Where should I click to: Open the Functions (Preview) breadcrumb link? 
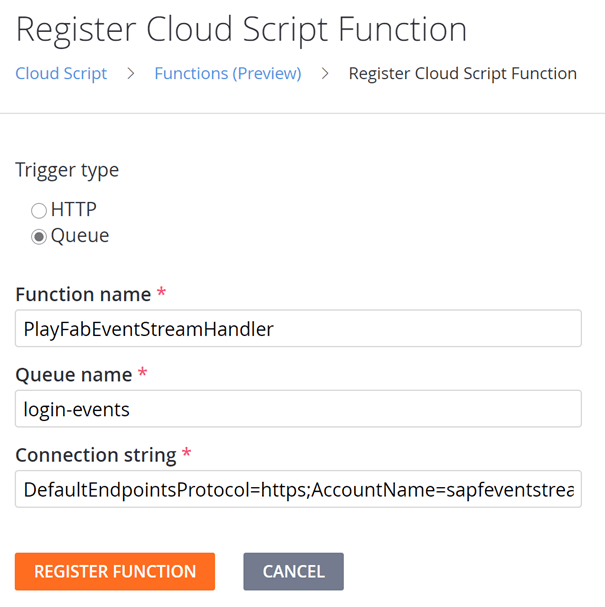coord(227,73)
